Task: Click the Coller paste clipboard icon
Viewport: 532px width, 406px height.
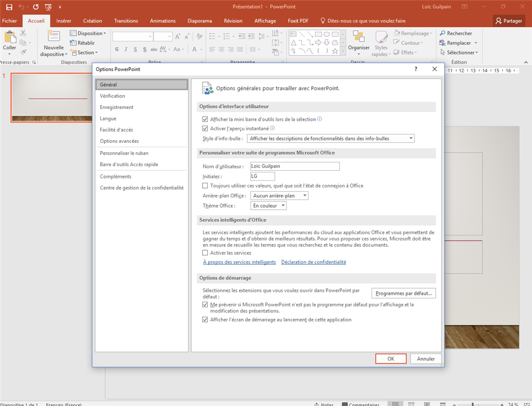Action: pyautogui.click(x=9, y=37)
